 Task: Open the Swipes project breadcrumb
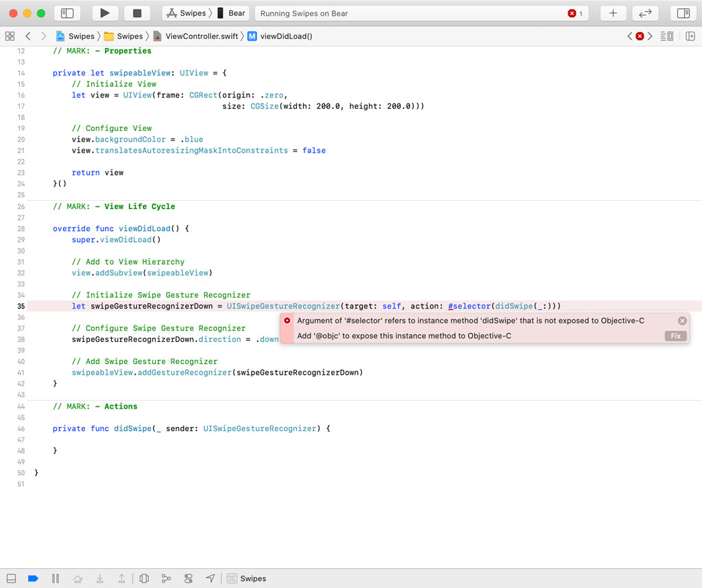[75, 36]
